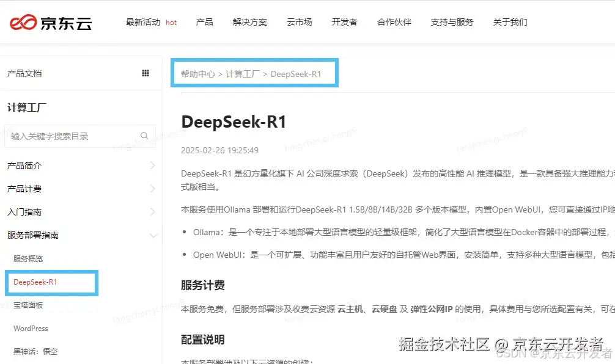The image size is (615, 364).
Task: Click the 弹性公网IP bold text
Action: tap(432, 309)
